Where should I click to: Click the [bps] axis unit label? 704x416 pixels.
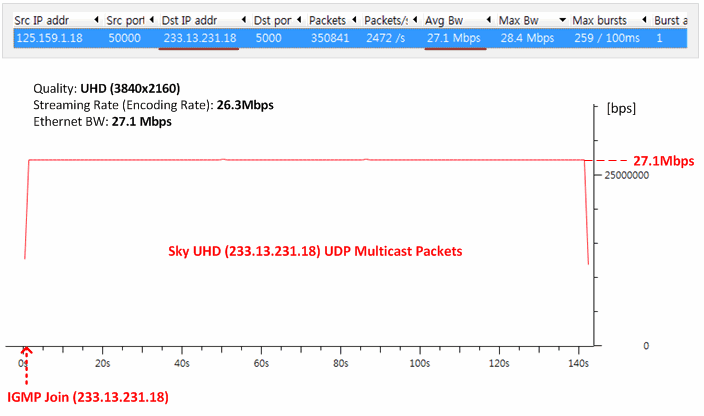click(x=621, y=109)
